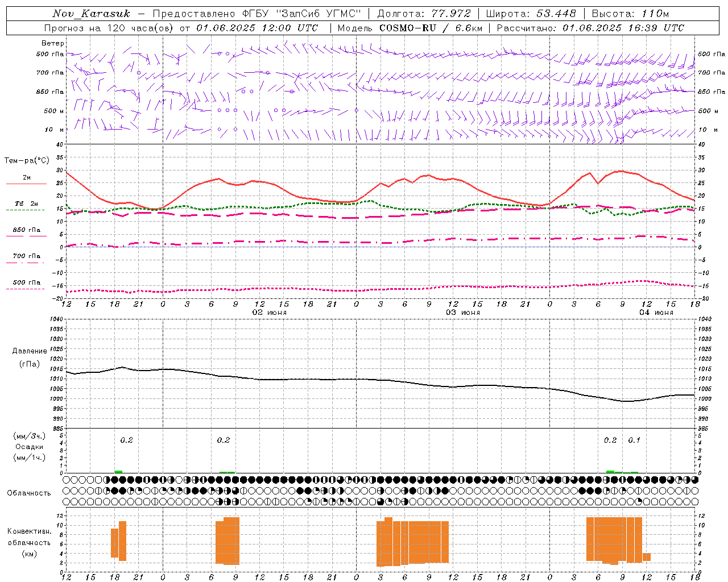Click Рассчитано: 01.06.2025 16:39 UTC timestamp
Viewport: 728px width, 582px height.
point(590,28)
